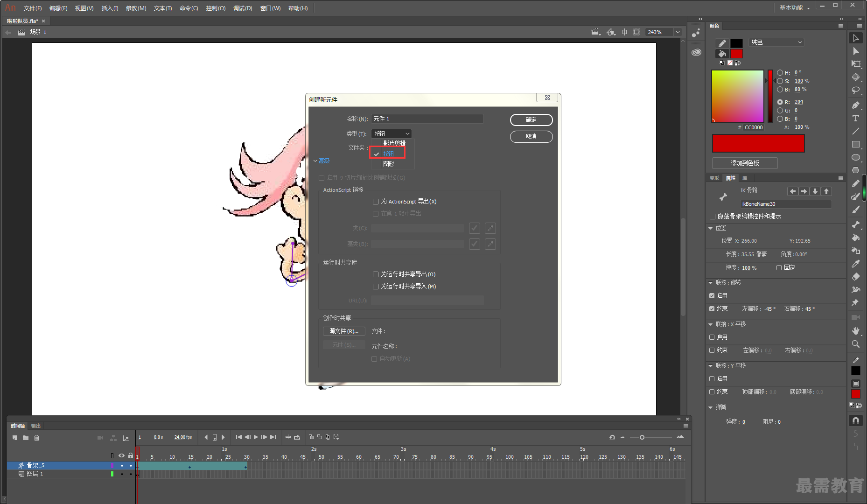Select the Oval tool
867x504 pixels.
(x=856, y=157)
